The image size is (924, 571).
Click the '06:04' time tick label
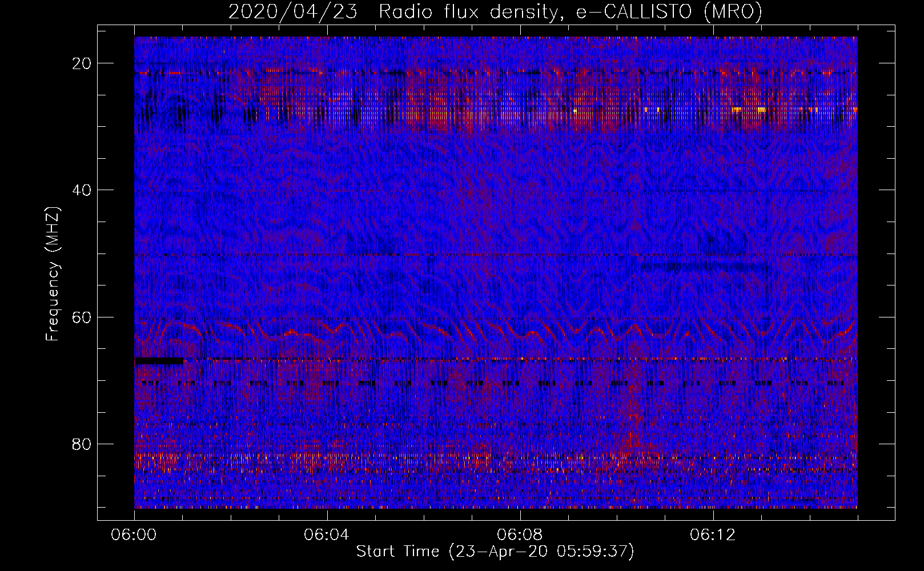coord(327,535)
